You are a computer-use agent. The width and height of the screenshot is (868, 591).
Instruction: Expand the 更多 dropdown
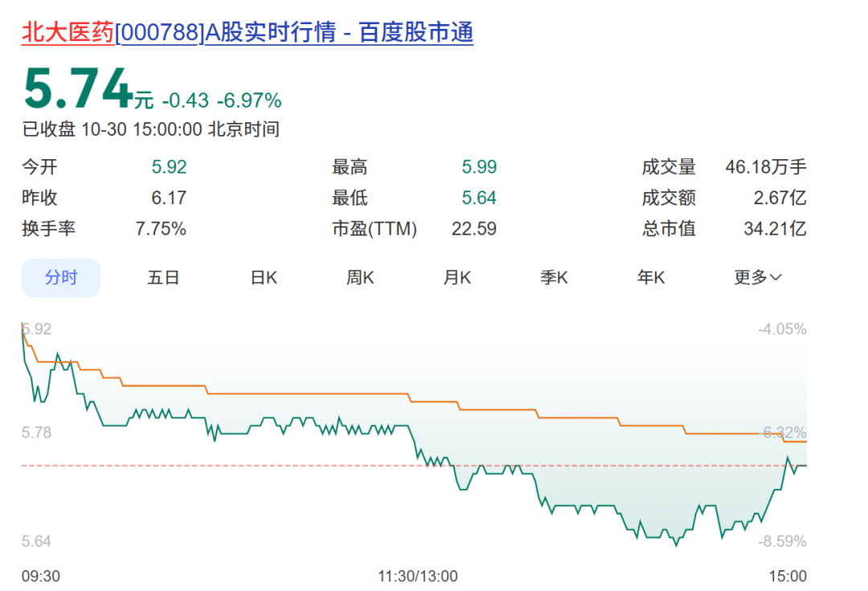click(x=758, y=277)
